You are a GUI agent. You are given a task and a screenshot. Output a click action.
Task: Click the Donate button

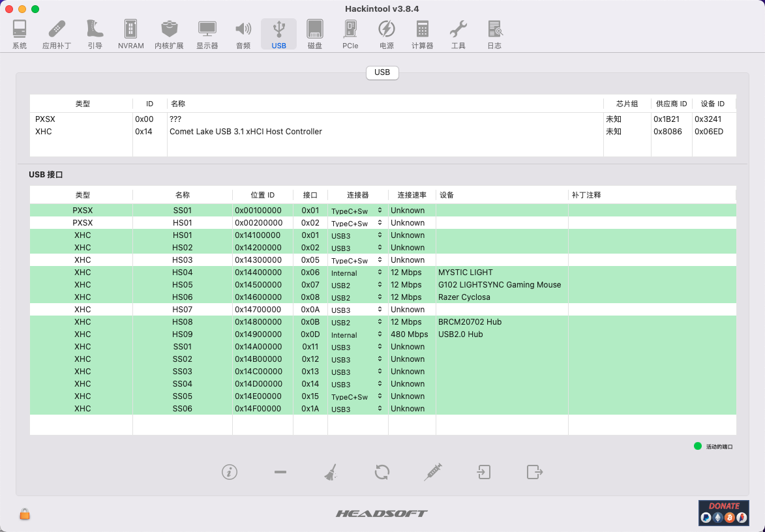click(x=723, y=512)
